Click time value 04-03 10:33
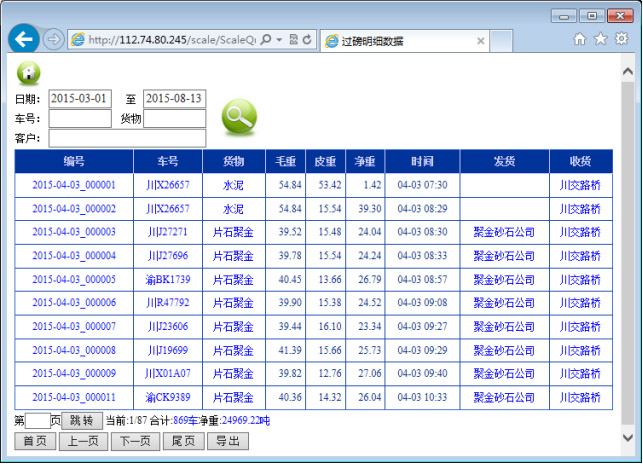This screenshot has width=643, height=464. click(x=422, y=397)
